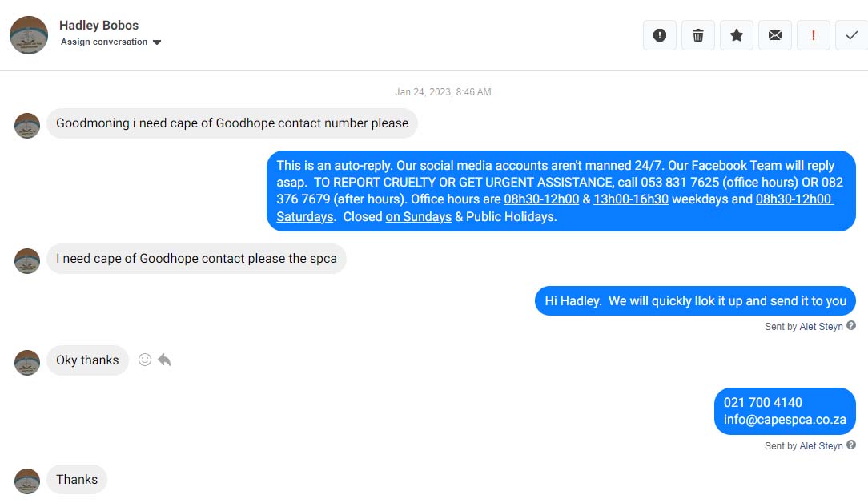868x503 pixels.
Task: Flag conversation as priority with red exclamation
Action: coord(814,35)
